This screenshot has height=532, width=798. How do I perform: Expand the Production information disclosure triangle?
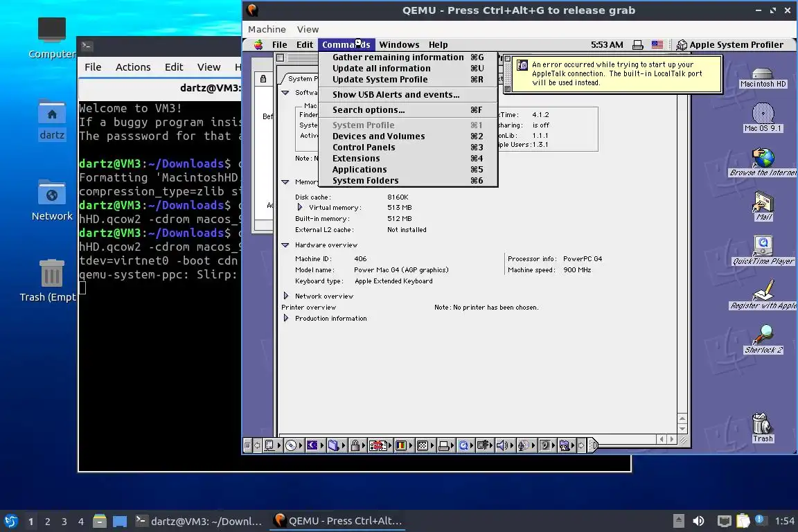point(286,318)
